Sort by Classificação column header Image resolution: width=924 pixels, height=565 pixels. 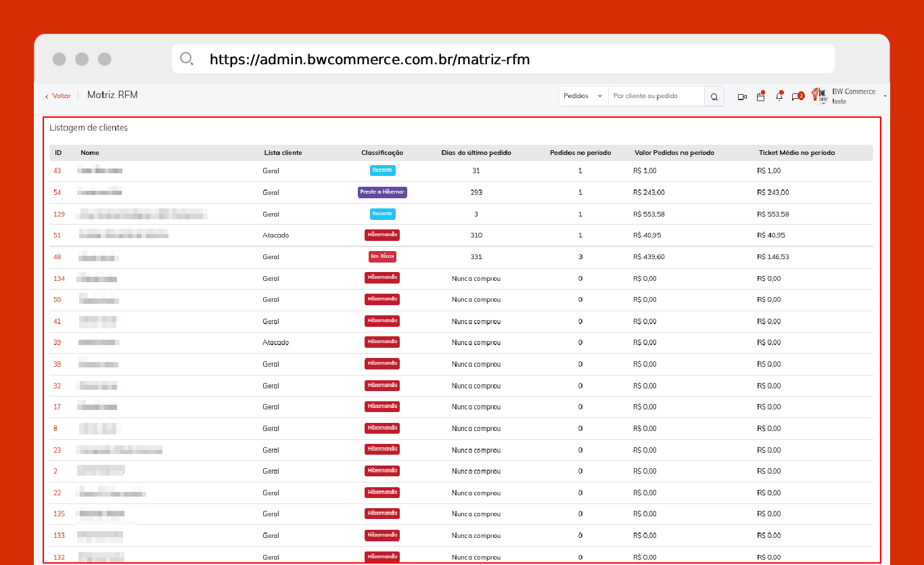tap(382, 153)
